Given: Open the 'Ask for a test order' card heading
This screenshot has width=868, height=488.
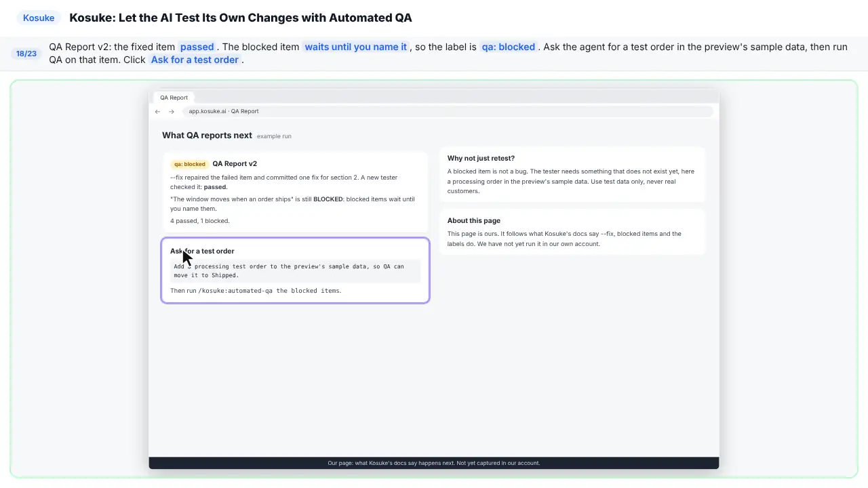Looking at the screenshot, I should click(x=202, y=251).
